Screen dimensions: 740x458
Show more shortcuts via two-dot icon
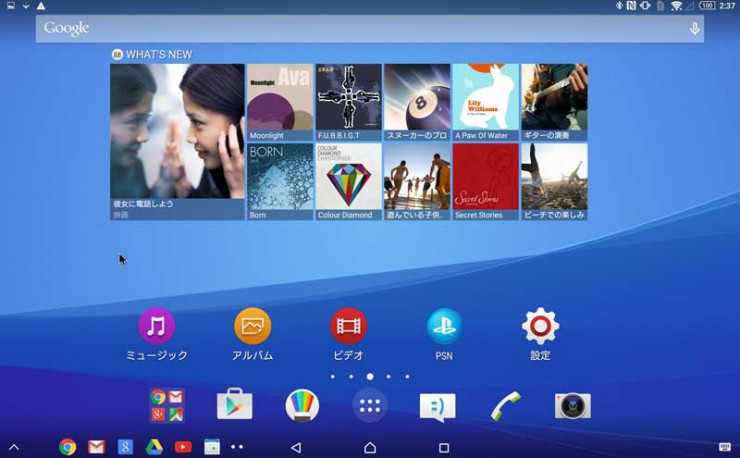[237, 447]
